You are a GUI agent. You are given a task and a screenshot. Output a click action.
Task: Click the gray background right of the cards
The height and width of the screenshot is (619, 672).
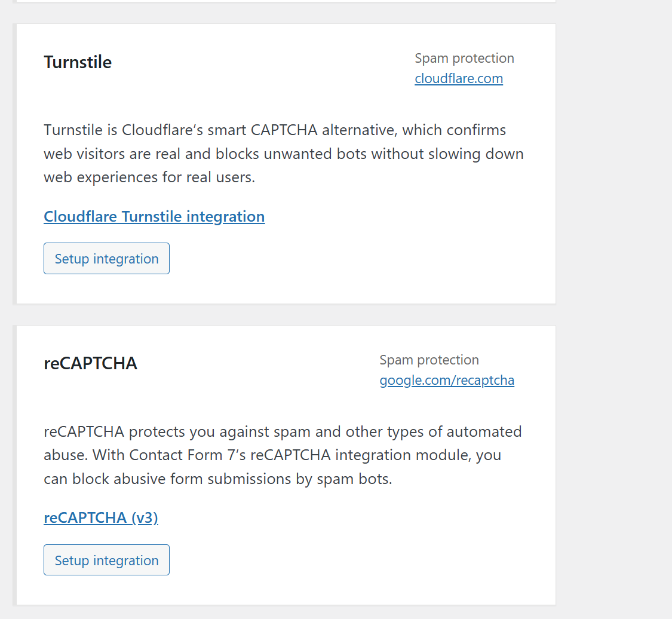(x=614, y=299)
